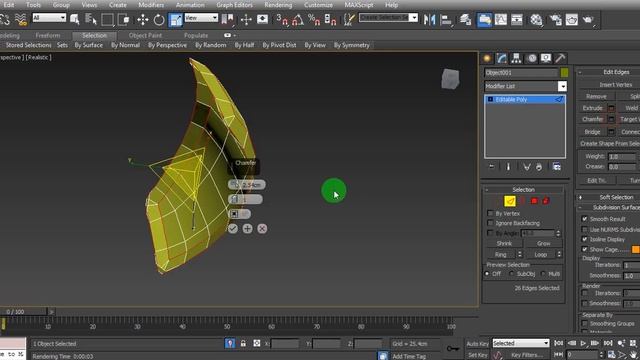Select Edge sub-object level
This screenshot has height=360, width=640.
pyautogui.click(x=509, y=201)
